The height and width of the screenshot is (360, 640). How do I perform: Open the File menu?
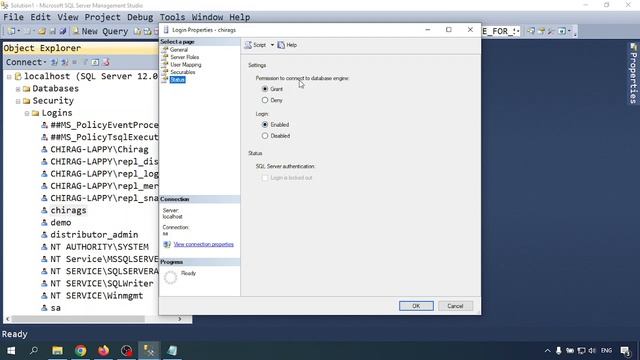(x=13, y=17)
